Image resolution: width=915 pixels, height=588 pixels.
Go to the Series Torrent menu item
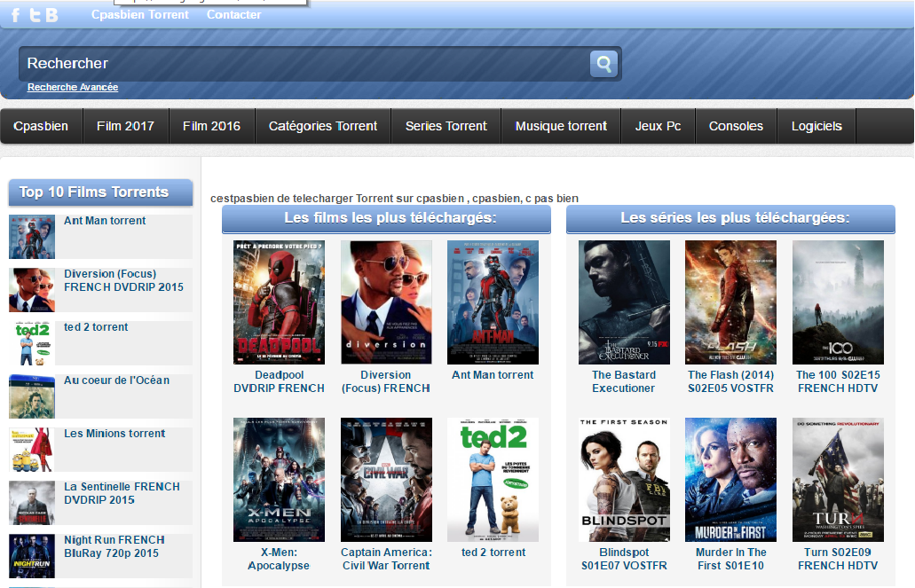pos(446,126)
